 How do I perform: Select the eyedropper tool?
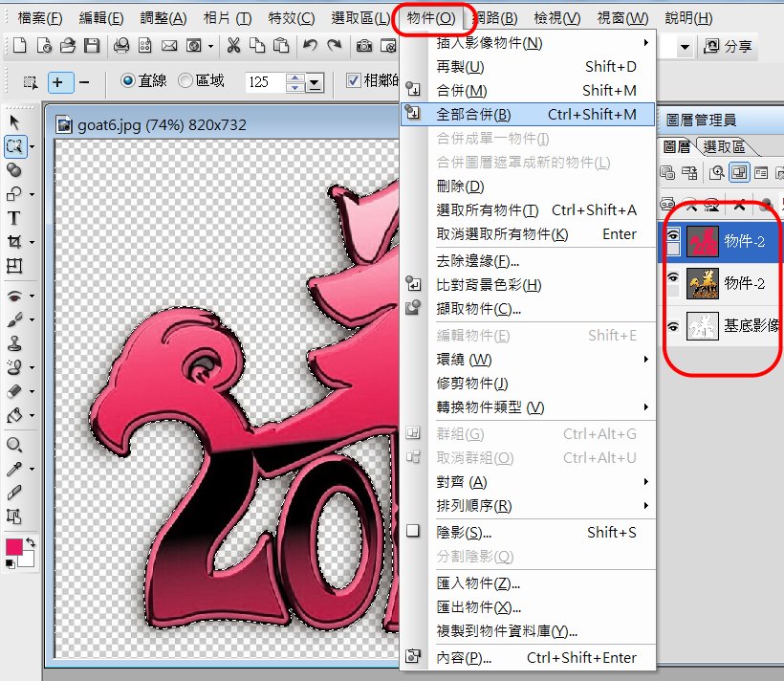tap(14, 469)
